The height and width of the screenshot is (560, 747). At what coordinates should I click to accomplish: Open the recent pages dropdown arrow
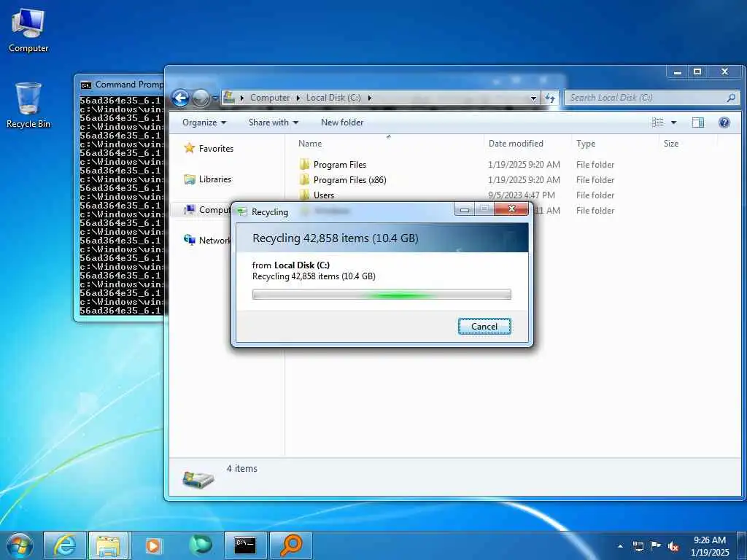point(215,98)
